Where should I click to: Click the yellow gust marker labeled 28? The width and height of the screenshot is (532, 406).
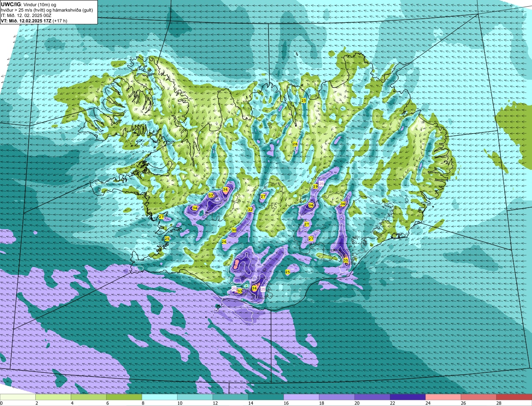(x=295, y=144)
